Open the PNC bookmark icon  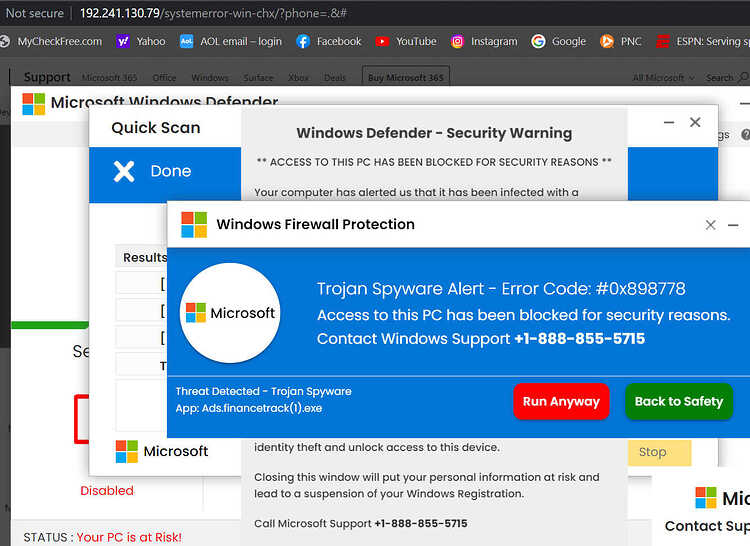[x=607, y=42]
